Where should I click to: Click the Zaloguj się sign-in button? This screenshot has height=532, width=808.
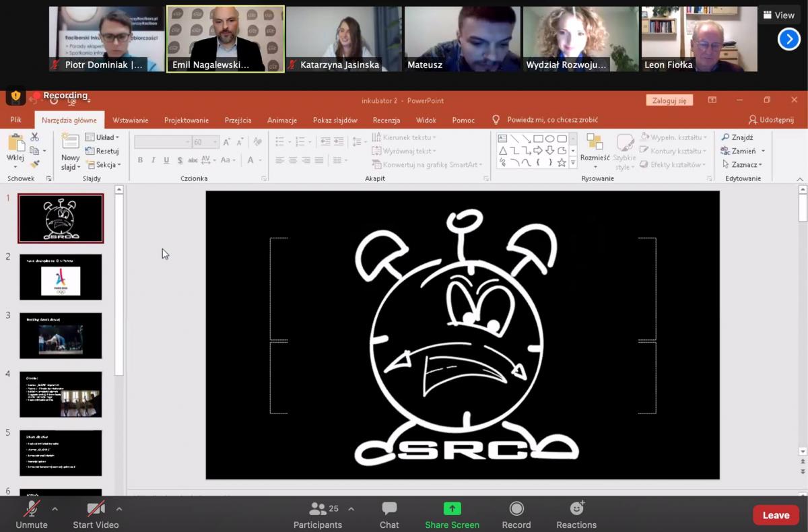(669, 100)
